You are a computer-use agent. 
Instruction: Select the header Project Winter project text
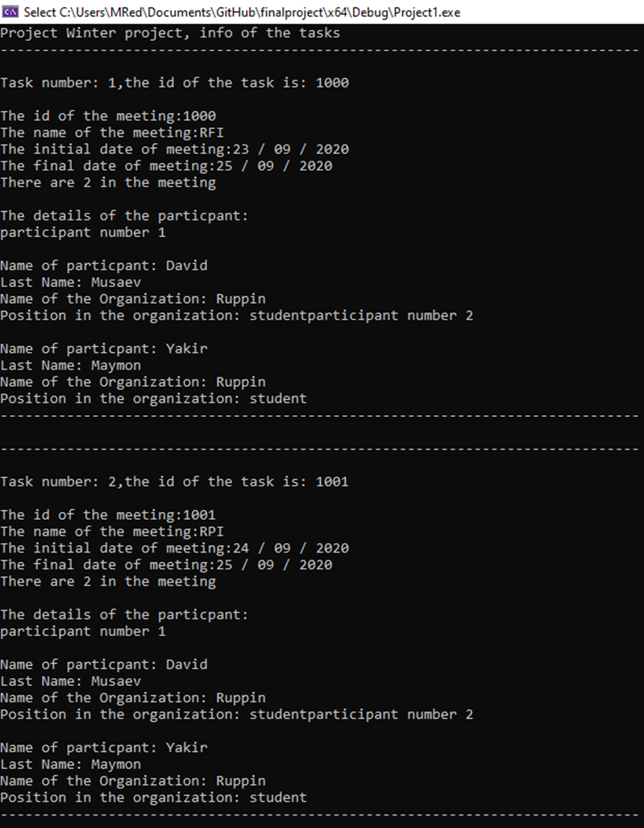[x=169, y=32]
